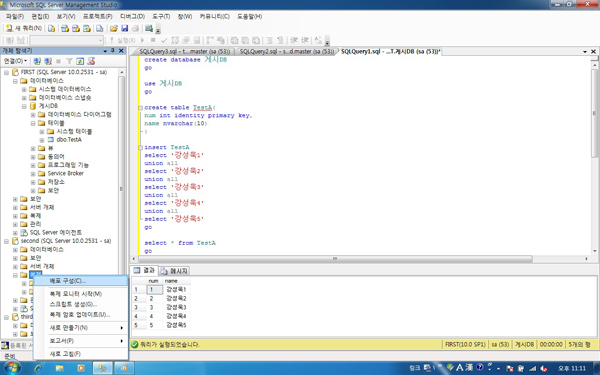Open the Windows Start menu
Viewport: 600px width, 375px height.
pos(11,368)
